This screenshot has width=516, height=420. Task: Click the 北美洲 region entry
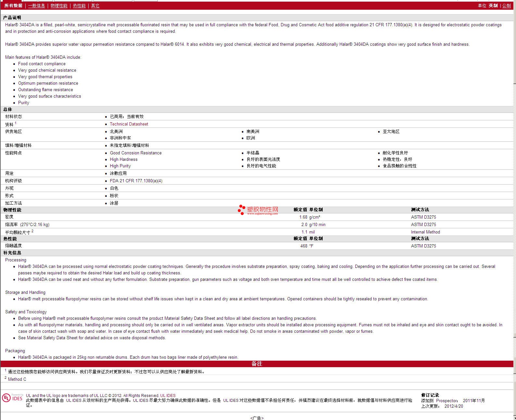[116, 131]
